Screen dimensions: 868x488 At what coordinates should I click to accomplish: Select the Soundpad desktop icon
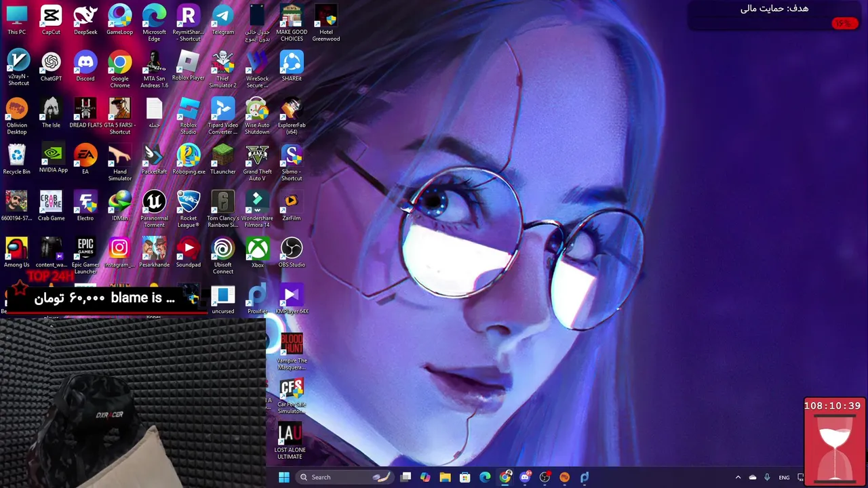189,252
